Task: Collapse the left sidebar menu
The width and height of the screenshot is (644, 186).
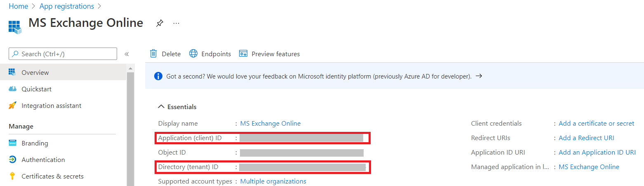Action: [127, 54]
